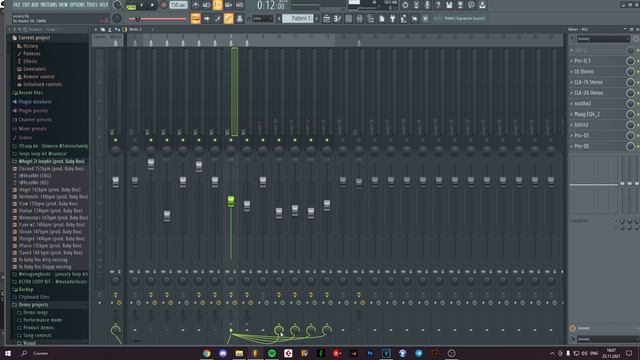Open the EDIT menu
This screenshot has height=360, width=640.
[x=26, y=5]
